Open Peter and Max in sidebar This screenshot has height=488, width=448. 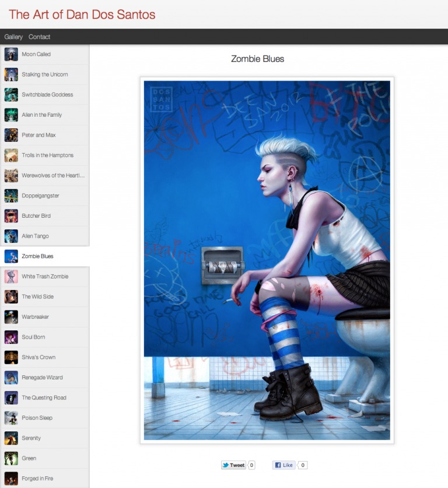pyautogui.click(x=38, y=135)
